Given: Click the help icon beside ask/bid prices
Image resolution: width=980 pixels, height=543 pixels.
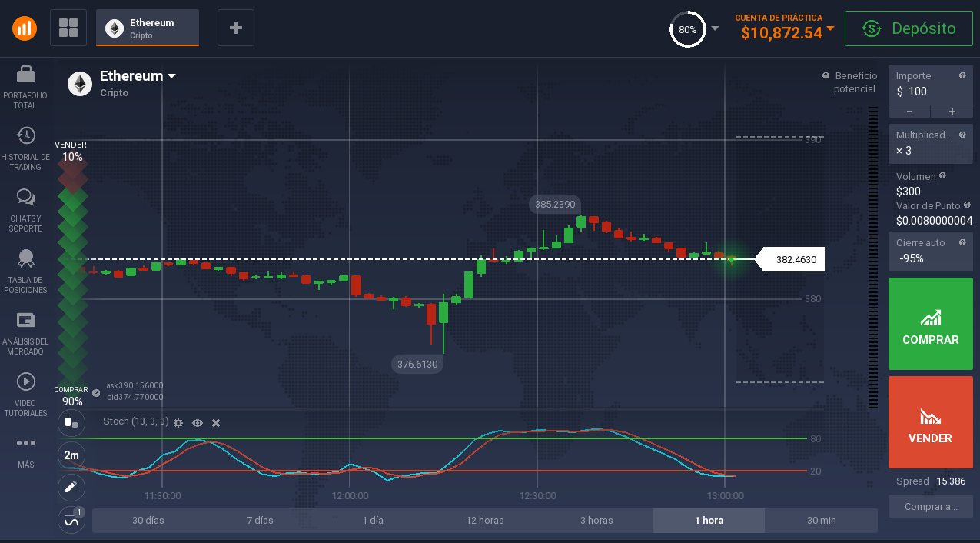Looking at the screenshot, I should tap(96, 392).
